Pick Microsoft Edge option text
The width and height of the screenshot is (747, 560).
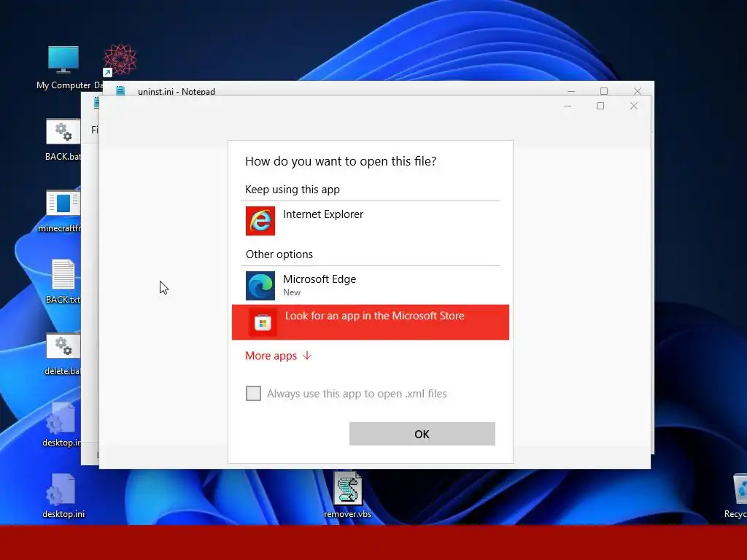pyautogui.click(x=320, y=279)
